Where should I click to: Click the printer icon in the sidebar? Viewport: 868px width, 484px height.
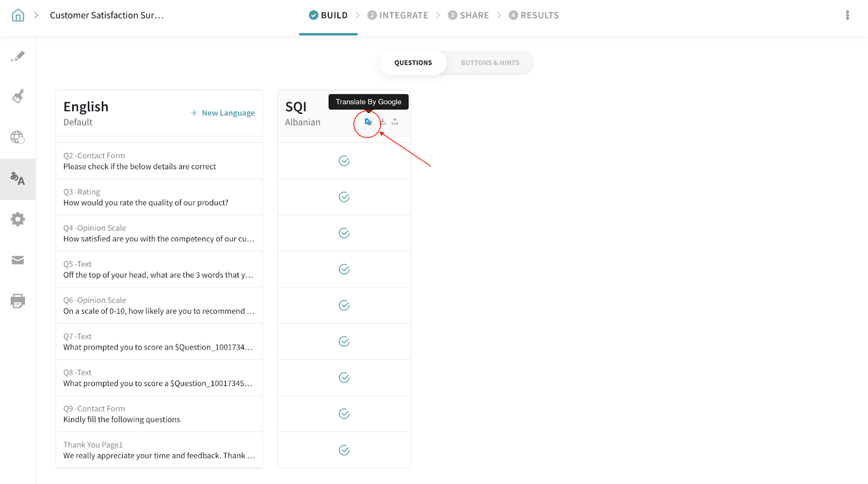click(x=18, y=301)
